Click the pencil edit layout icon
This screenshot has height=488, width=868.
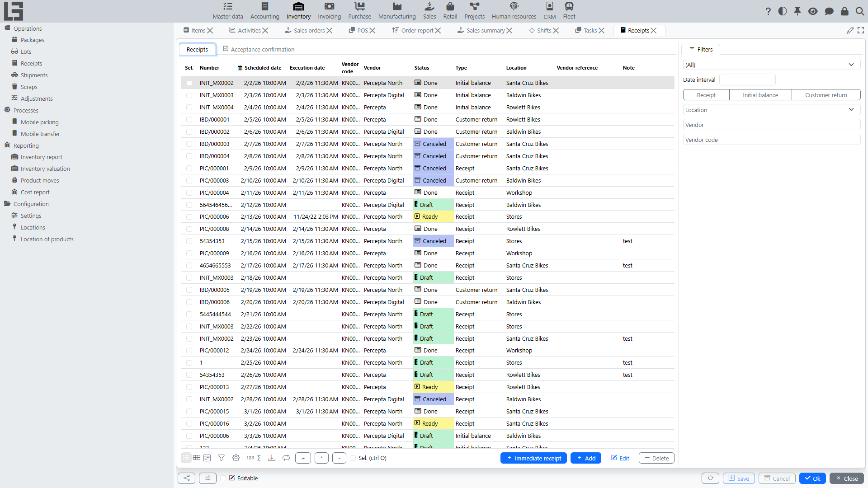click(x=850, y=30)
